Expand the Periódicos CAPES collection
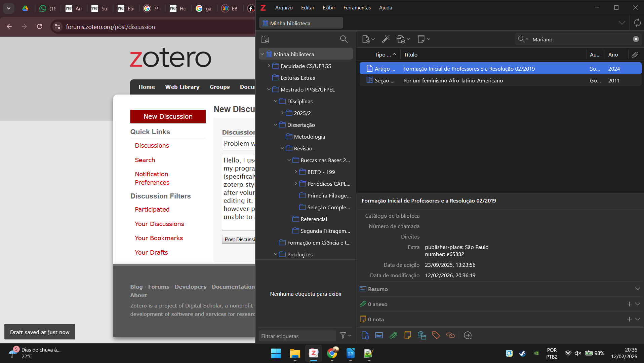The width and height of the screenshot is (644, 363). tap(296, 184)
